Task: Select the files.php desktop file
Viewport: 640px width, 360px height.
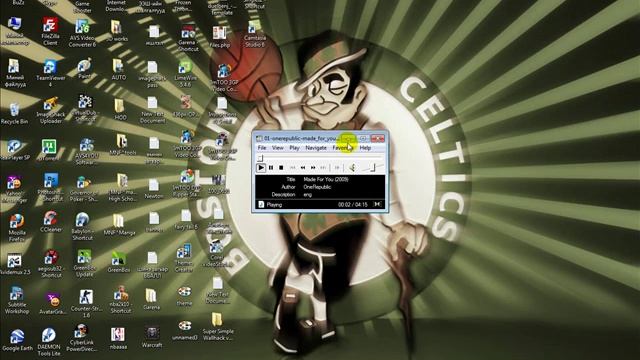Action: (220, 37)
